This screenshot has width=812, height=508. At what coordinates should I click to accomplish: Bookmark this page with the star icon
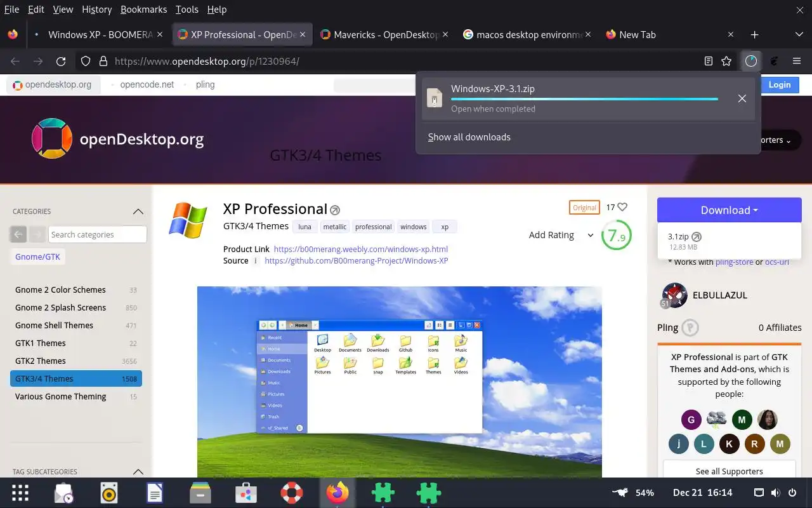[x=727, y=62]
